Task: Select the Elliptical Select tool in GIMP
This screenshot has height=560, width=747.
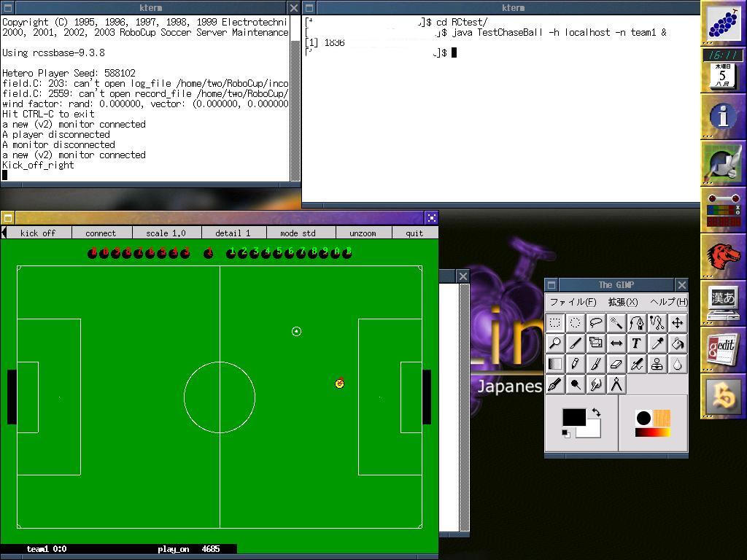Action: [575, 323]
